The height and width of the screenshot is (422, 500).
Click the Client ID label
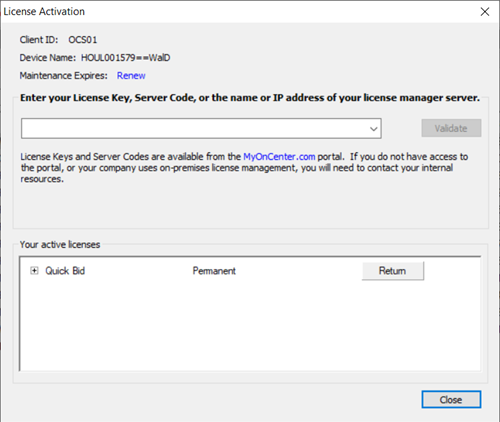pos(39,40)
